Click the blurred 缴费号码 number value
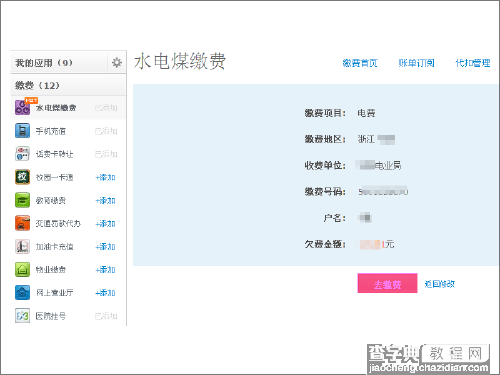 tap(383, 191)
